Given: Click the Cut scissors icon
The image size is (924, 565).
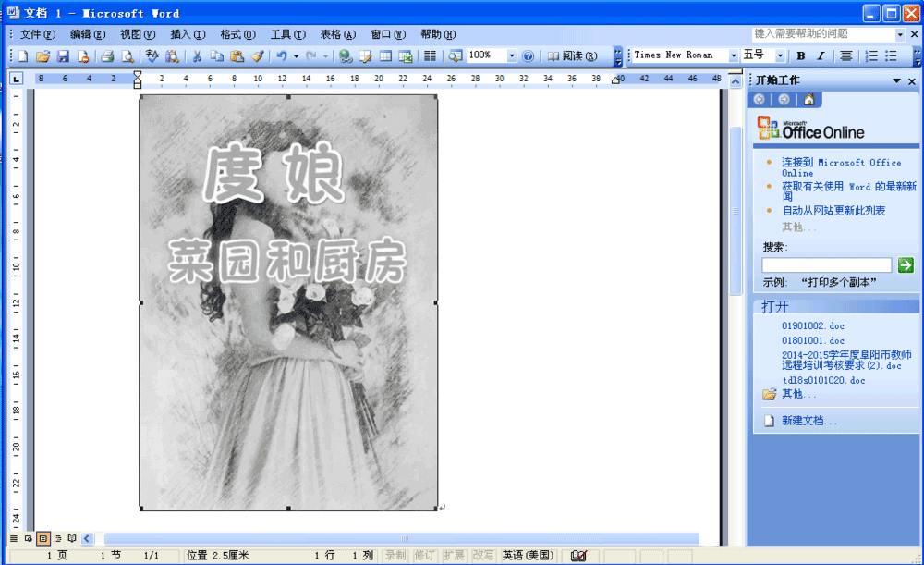Looking at the screenshot, I should pos(196,56).
